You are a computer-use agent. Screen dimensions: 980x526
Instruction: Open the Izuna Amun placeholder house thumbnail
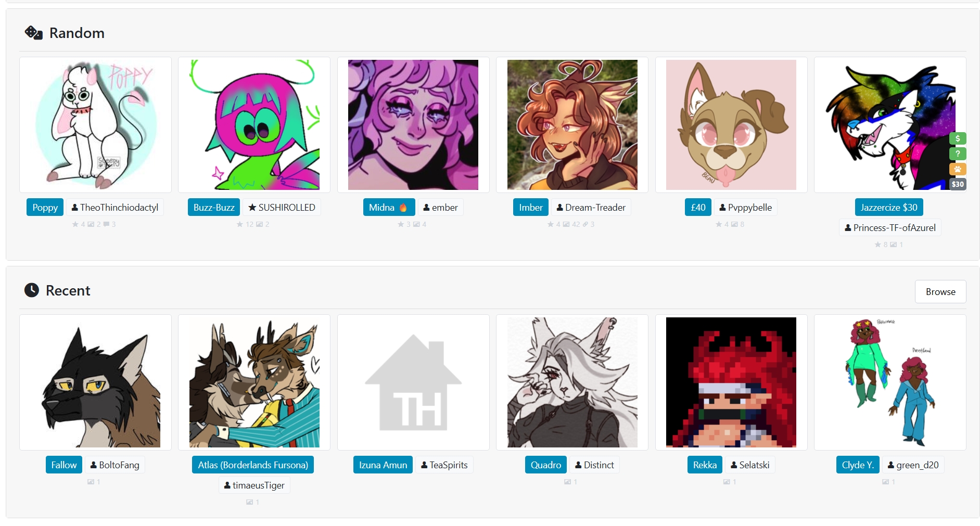point(413,382)
